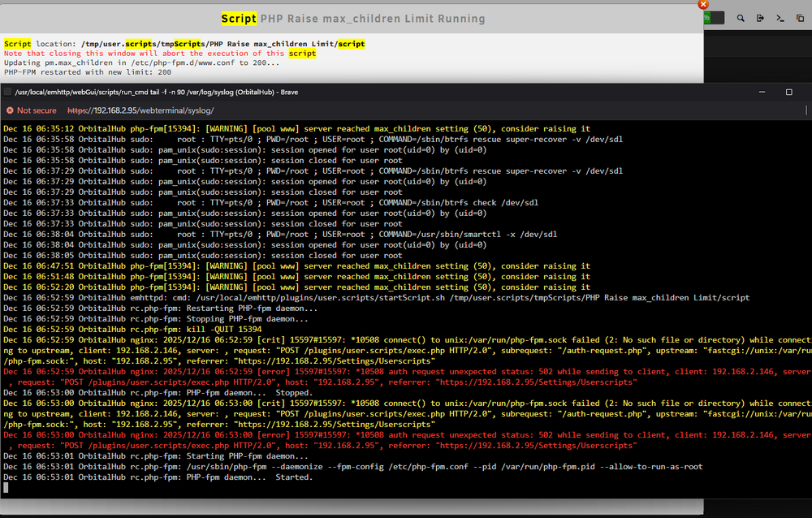Click the kill -QUIT 15394 log line
Viewport: 812px width, 518px height.
click(x=132, y=330)
